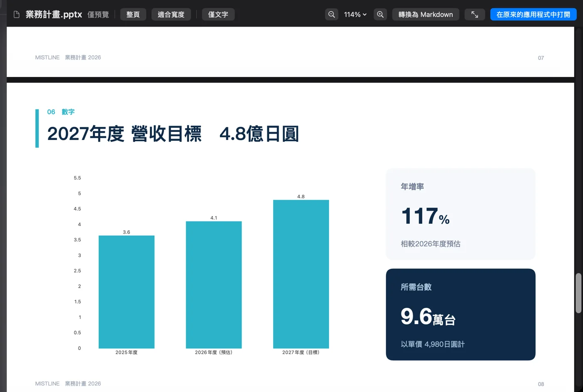Click the 以單價 4,980日圓計 caption
The height and width of the screenshot is (392, 583).
[x=433, y=344]
